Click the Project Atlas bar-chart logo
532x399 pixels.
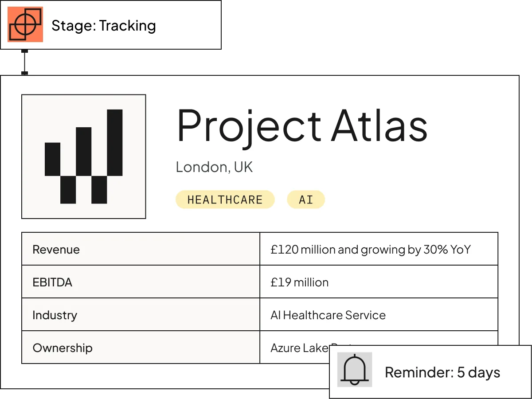coord(84,156)
